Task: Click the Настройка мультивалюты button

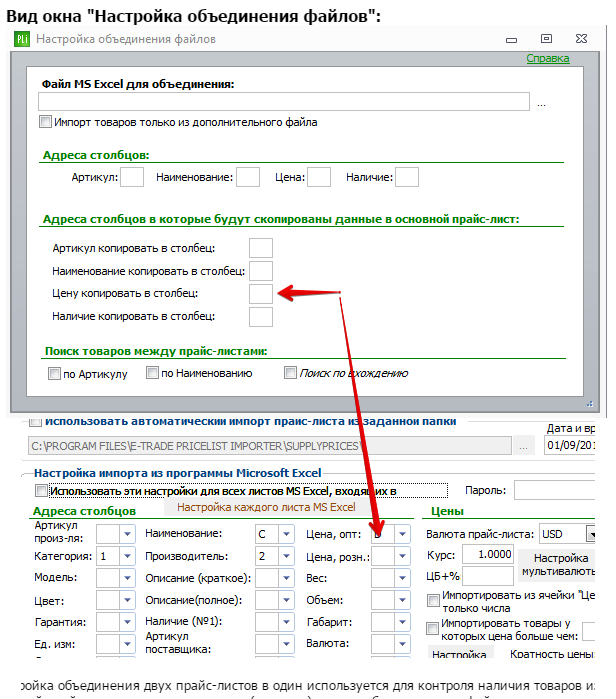Action: pos(558,564)
